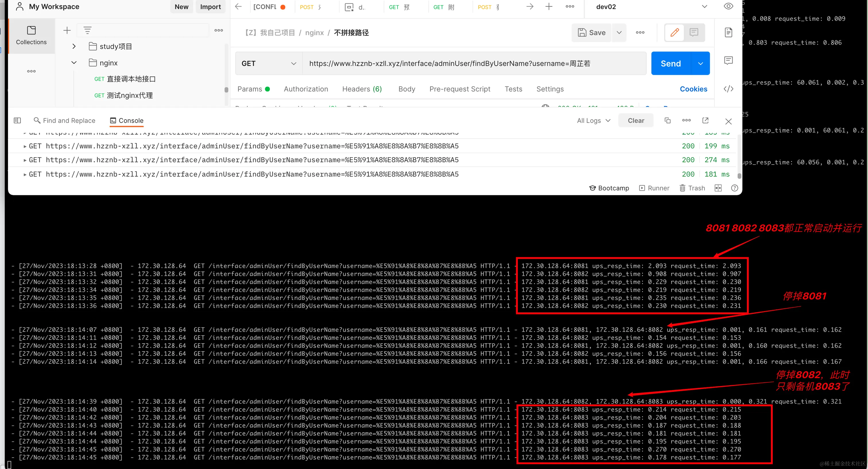Toggle two-pane view layout icon
The image size is (868, 469).
(718, 188)
